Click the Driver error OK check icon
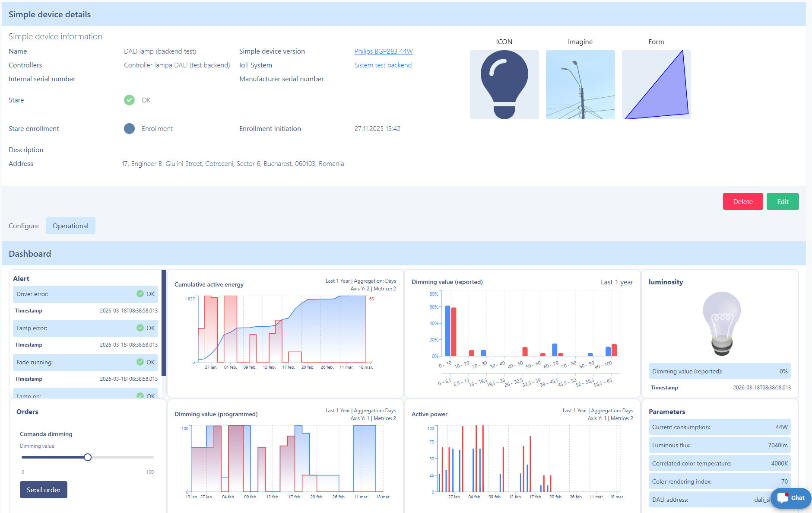 pyautogui.click(x=140, y=294)
